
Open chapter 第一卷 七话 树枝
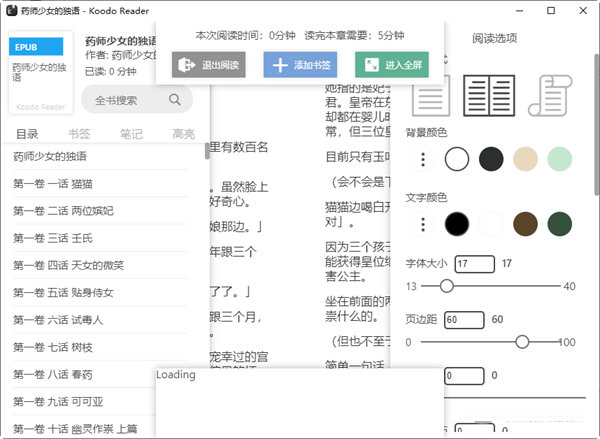pos(100,347)
